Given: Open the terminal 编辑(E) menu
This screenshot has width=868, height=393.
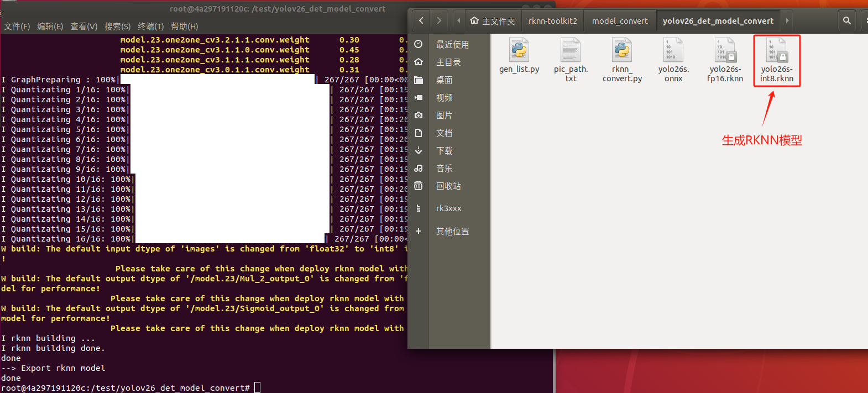Looking at the screenshot, I should coord(50,26).
